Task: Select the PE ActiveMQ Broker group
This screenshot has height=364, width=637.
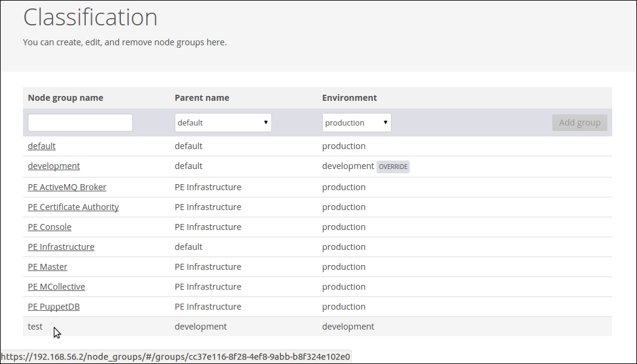Action: (67, 187)
